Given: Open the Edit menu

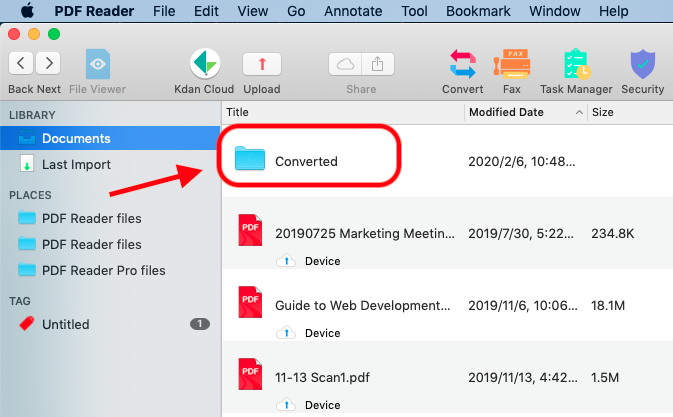Looking at the screenshot, I should click(206, 11).
